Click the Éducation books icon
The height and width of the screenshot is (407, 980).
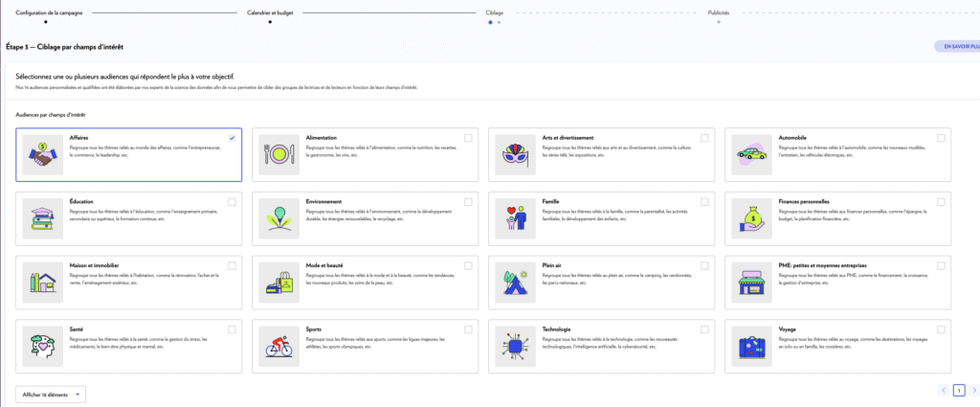coord(42,217)
